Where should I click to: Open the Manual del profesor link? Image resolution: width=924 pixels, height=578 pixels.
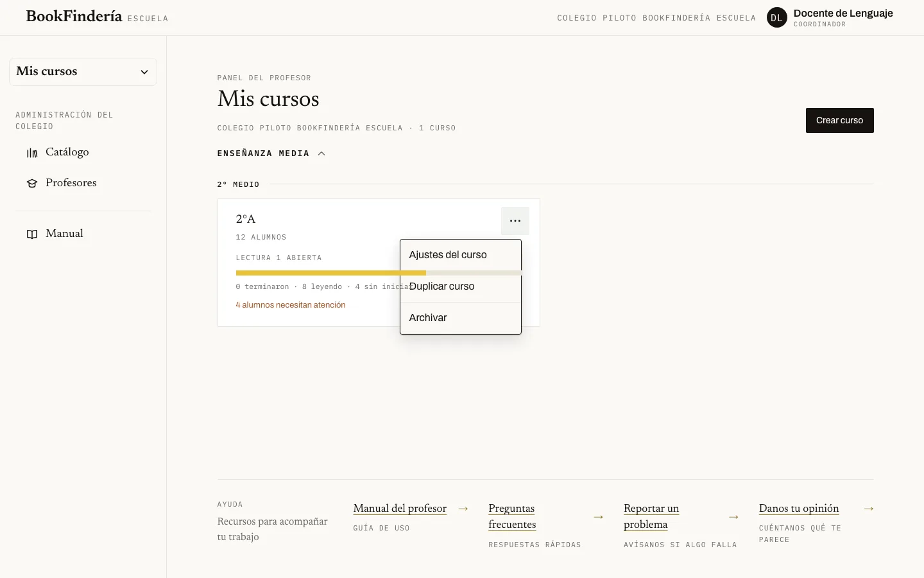click(x=400, y=509)
